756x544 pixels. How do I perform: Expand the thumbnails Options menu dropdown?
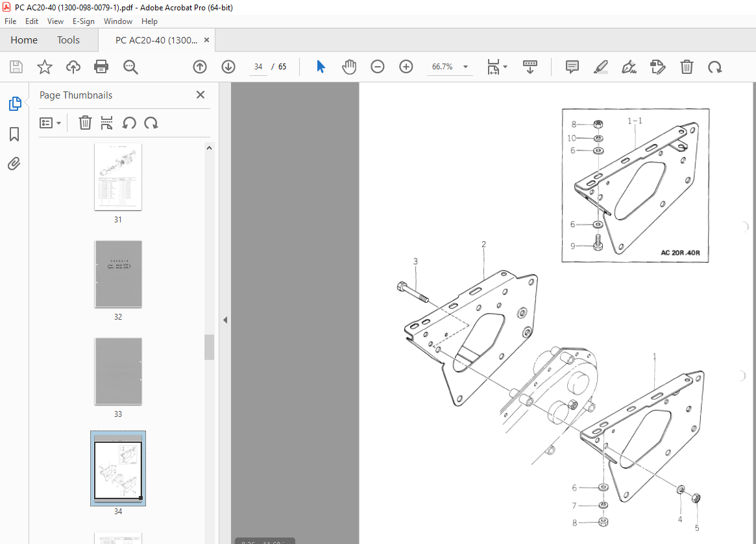[50, 123]
